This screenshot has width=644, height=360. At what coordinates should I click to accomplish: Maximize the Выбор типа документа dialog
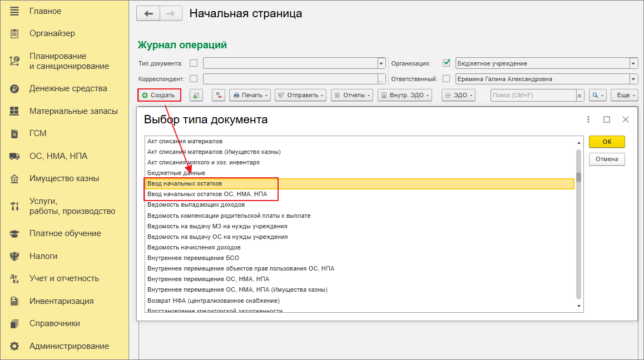pyautogui.click(x=607, y=119)
